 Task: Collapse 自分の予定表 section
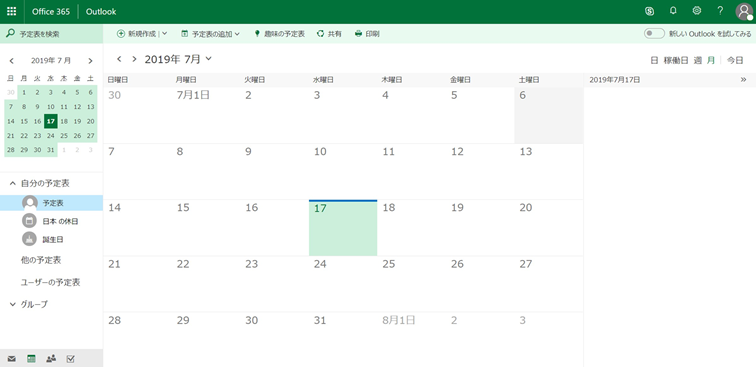coord(13,183)
